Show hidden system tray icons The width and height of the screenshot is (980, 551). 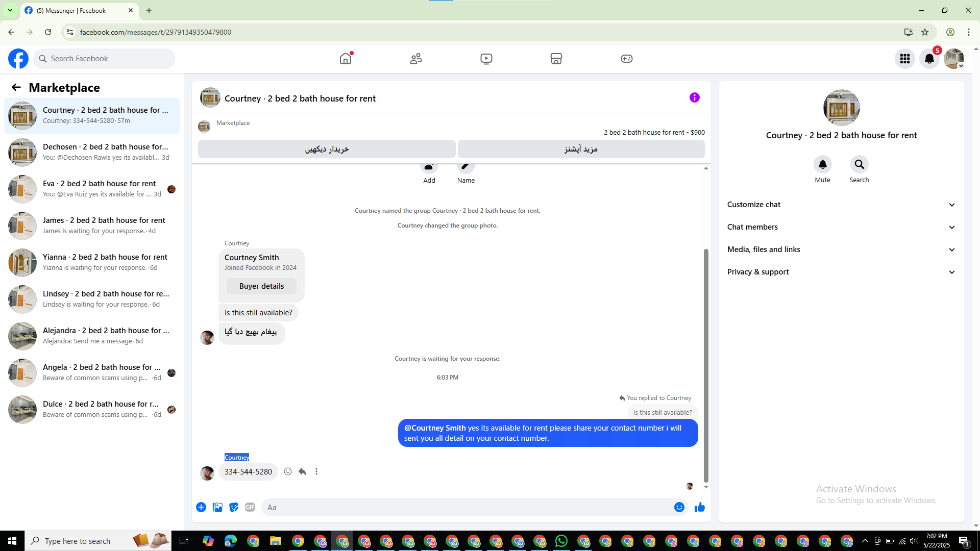[865, 541]
